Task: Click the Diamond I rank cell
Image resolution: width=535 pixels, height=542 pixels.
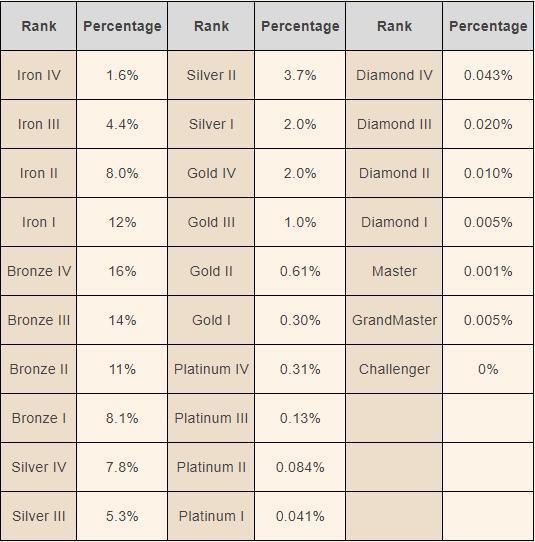Action: 394,222
